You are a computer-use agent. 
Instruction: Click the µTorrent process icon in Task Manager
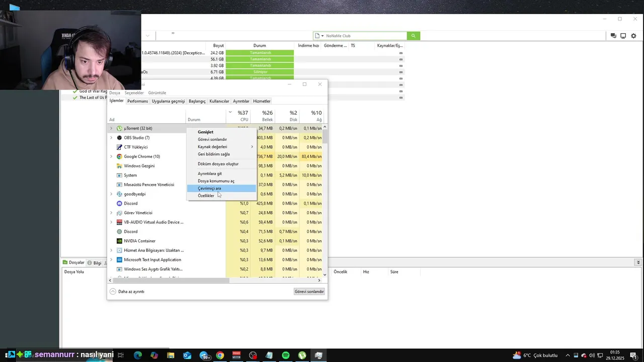[119, 128]
